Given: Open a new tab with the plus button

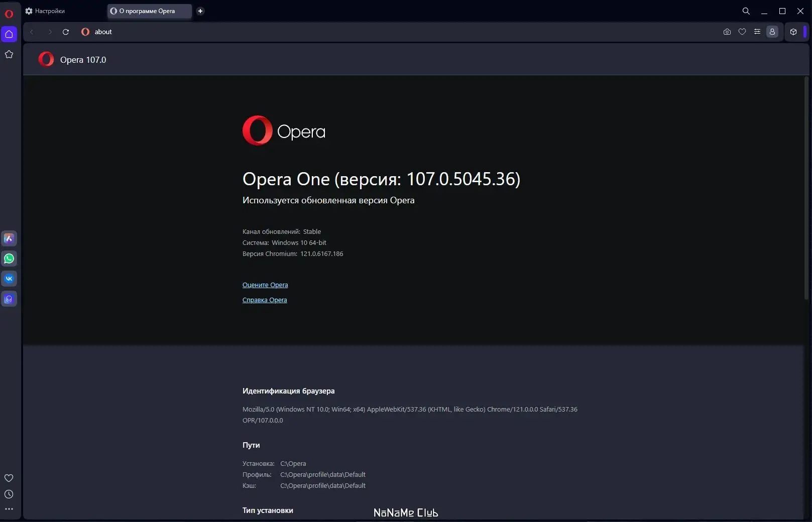Looking at the screenshot, I should 200,11.
